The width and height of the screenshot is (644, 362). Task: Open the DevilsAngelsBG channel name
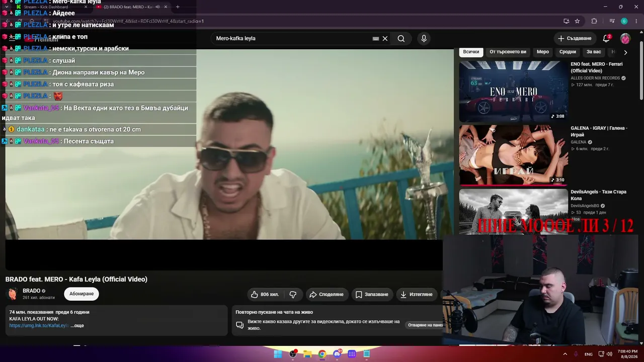pyautogui.click(x=585, y=206)
